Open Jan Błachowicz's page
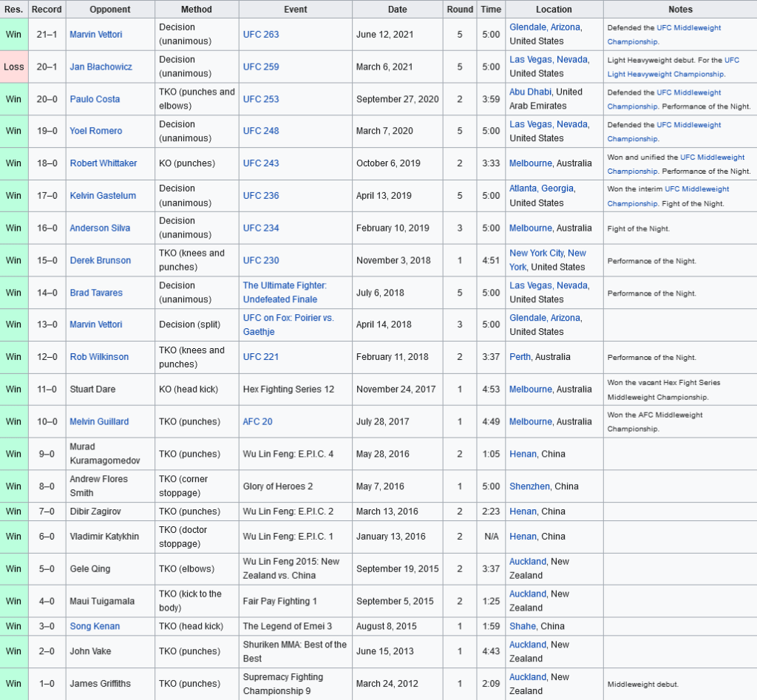Viewport: 757px width, 700px height. coord(101,67)
